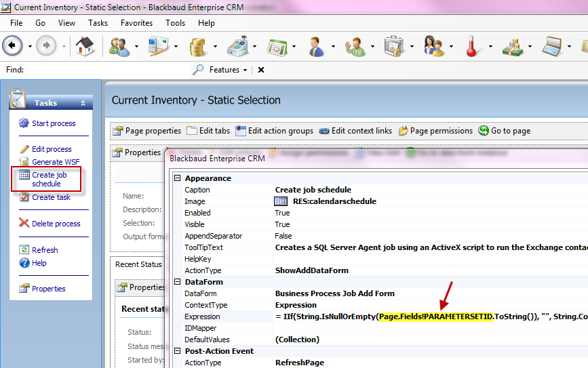Open the stacked cash money toolbar icon
Viewport: 588px width, 368px height.
click(x=513, y=47)
